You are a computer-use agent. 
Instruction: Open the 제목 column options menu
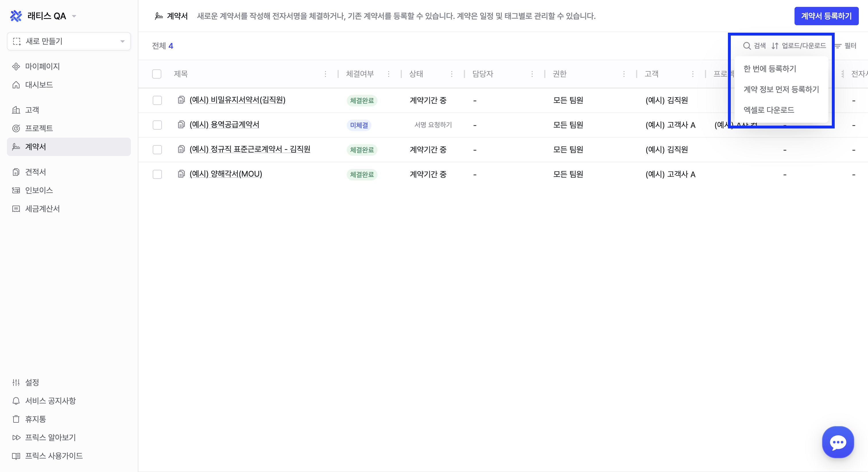point(325,74)
